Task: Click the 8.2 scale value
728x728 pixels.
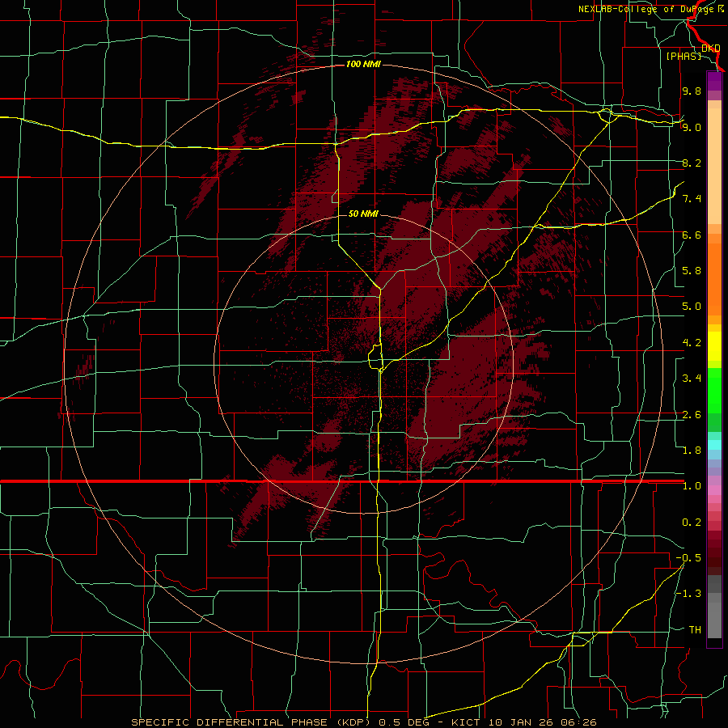Action: pos(692,163)
